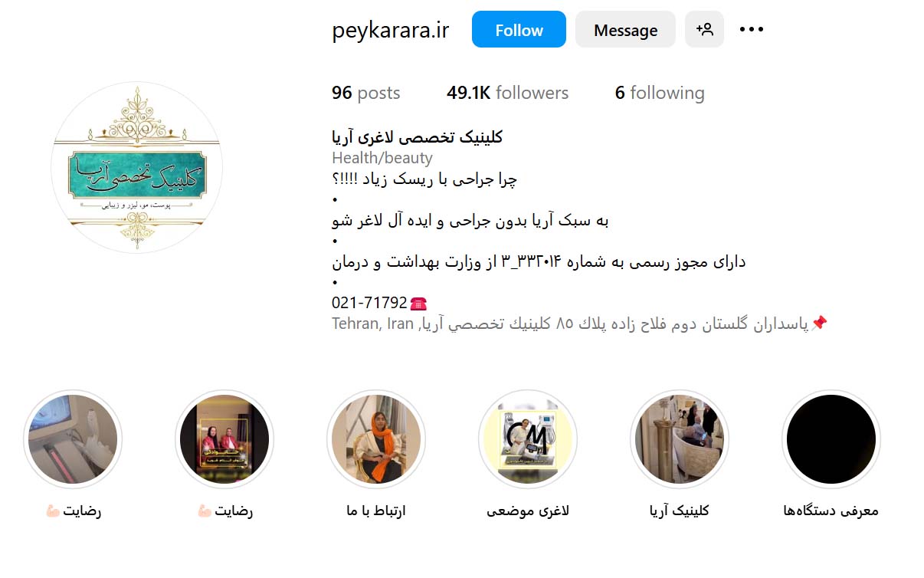Click the suggested people add-user icon
Screen dimensions: 924x578
[x=704, y=30]
